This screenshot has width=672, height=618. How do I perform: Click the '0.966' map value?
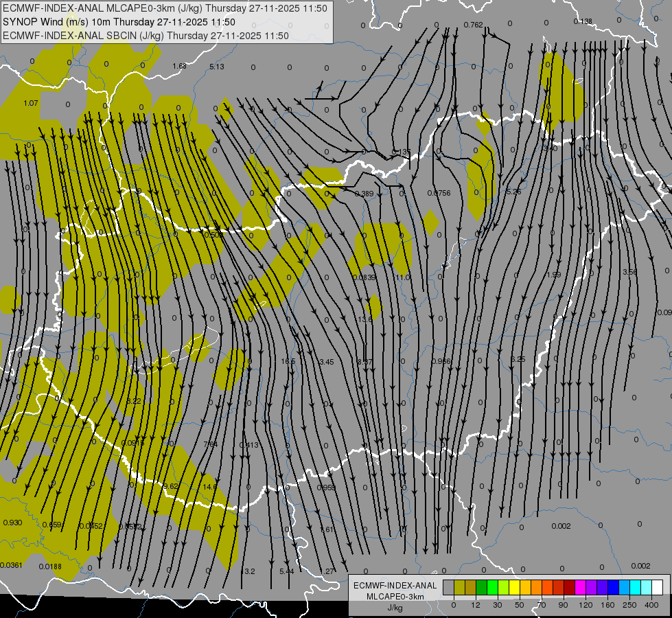click(x=441, y=361)
